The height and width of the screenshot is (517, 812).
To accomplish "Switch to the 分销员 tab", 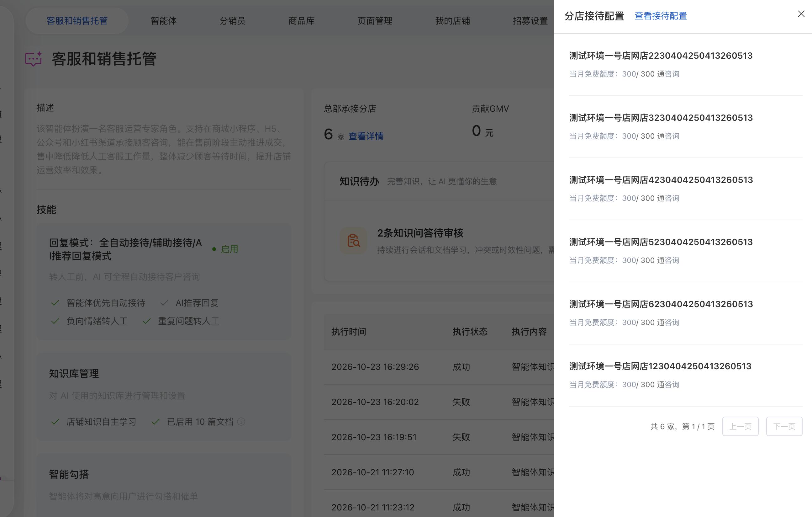I will tap(232, 21).
